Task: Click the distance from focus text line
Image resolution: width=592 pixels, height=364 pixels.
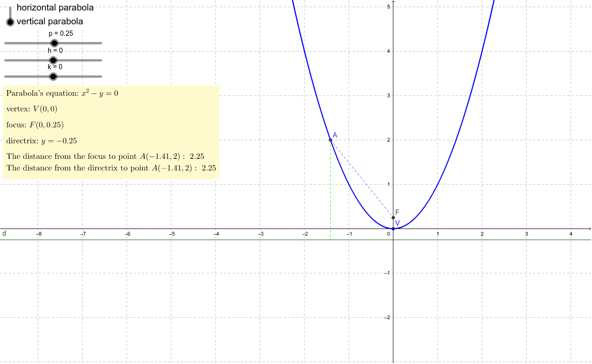Action: (106, 156)
